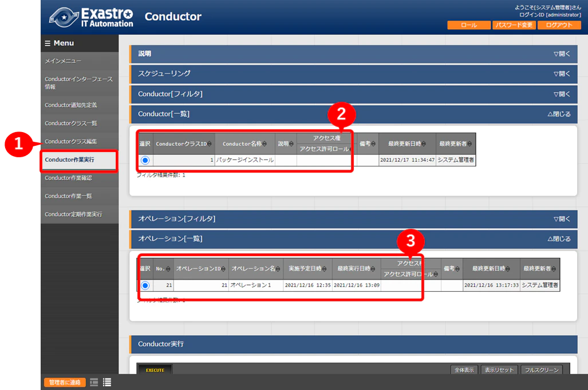Open Conductorクラス編集 menu item

pyautogui.click(x=80, y=142)
